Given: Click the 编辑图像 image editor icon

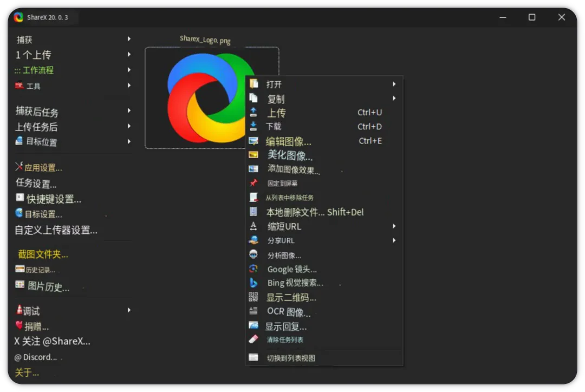Looking at the screenshot, I should click(x=253, y=141).
